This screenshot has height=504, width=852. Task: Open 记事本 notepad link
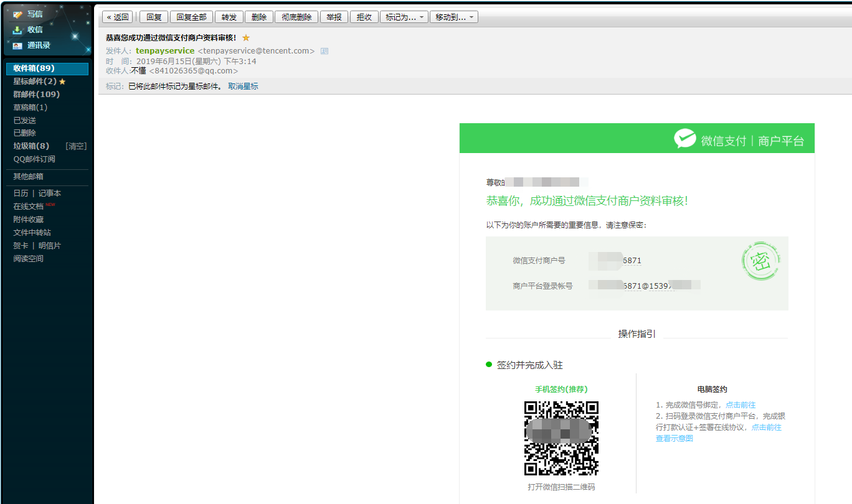(50, 194)
